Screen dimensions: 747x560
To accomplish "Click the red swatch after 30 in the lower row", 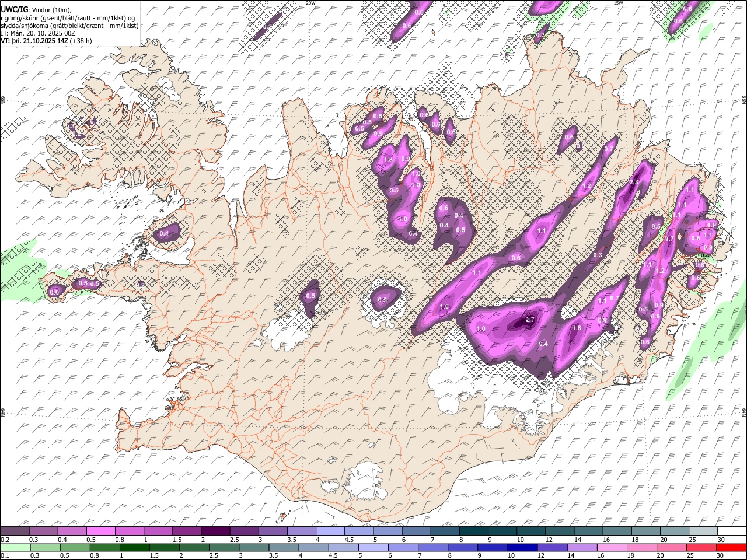I will coord(732,547).
